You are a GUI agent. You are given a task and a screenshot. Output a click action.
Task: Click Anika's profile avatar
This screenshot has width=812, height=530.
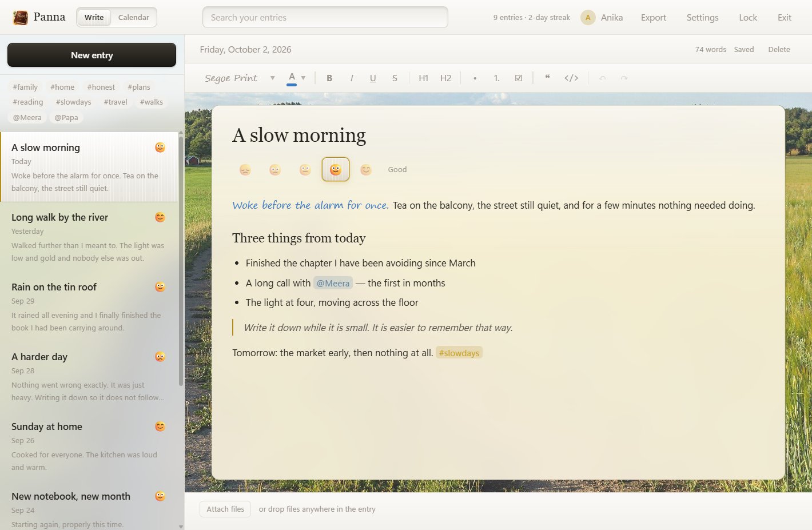coord(588,18)
